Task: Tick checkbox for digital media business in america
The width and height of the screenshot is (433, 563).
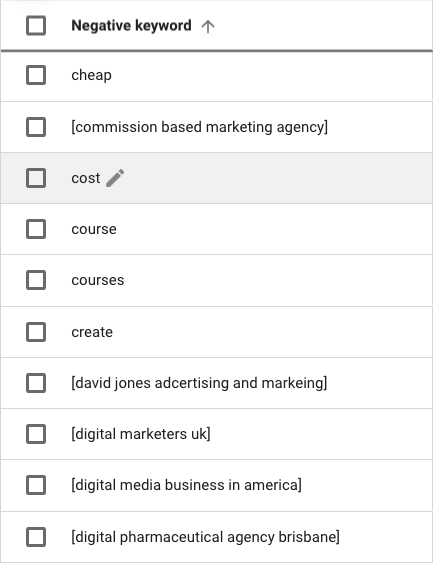Action: tap(36, 485)
